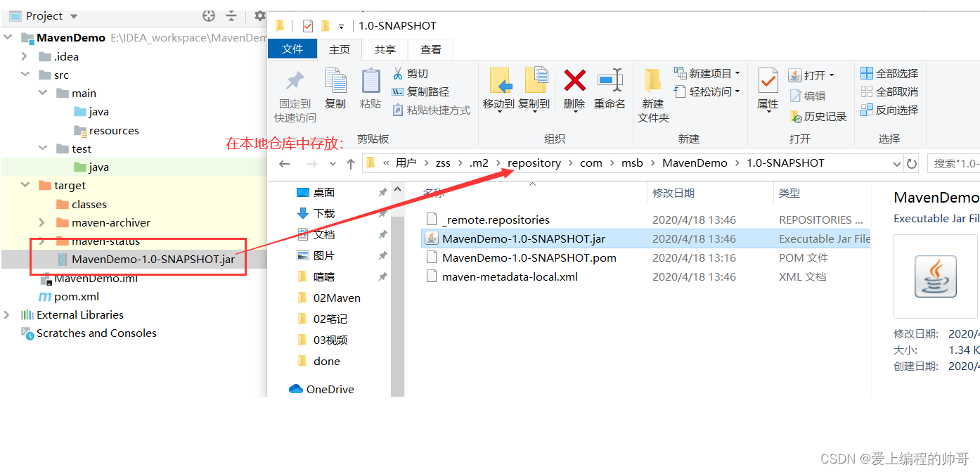The width and height of the screenshot is (980, 472).
Task: Click Select none option
Action: pos(889,91)
